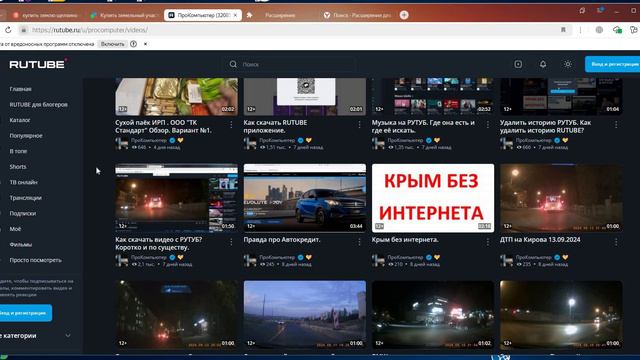Open the Удалить историю РУТУБ video title
The height and width of the screenshot is (360, 640).
click(545, 127)
